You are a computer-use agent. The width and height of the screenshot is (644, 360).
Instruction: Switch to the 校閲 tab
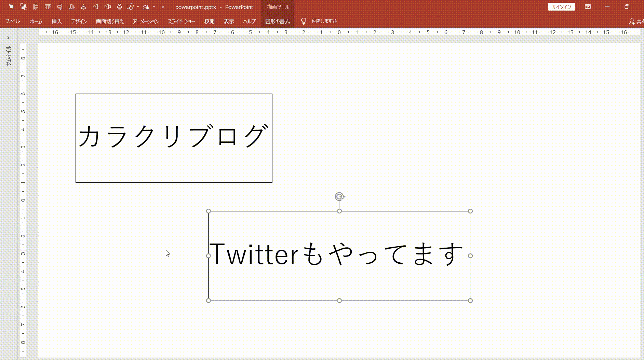coord(209,21)
